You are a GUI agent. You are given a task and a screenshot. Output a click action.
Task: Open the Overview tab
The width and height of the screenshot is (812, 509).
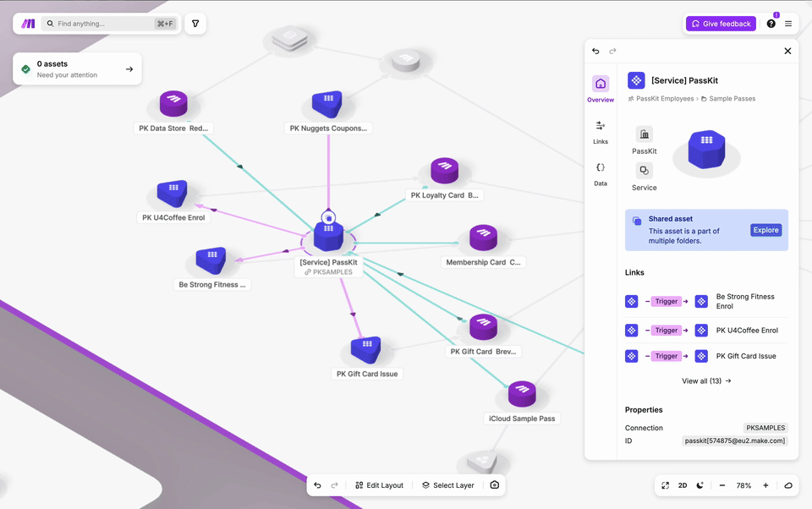point(601,89)
